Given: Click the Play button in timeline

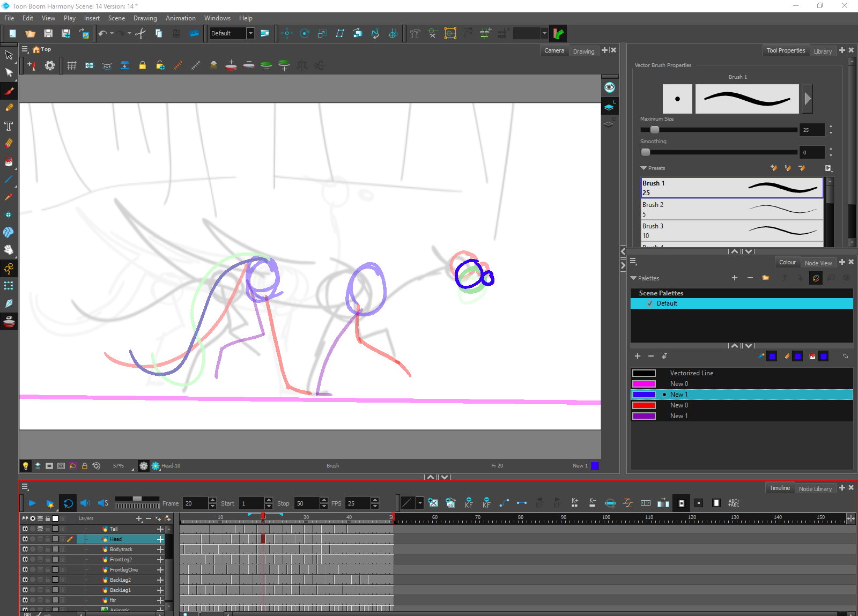Looking at the screenshot, I should coord(32,503).
